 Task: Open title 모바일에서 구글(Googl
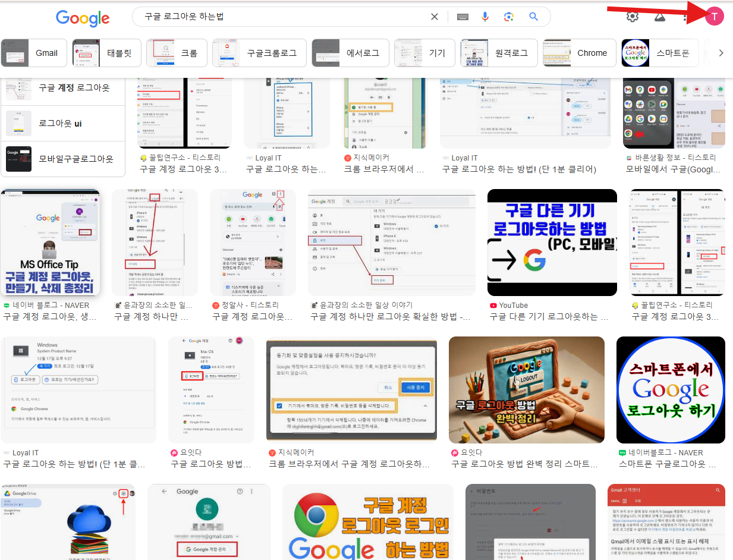[x=674, y=169]
